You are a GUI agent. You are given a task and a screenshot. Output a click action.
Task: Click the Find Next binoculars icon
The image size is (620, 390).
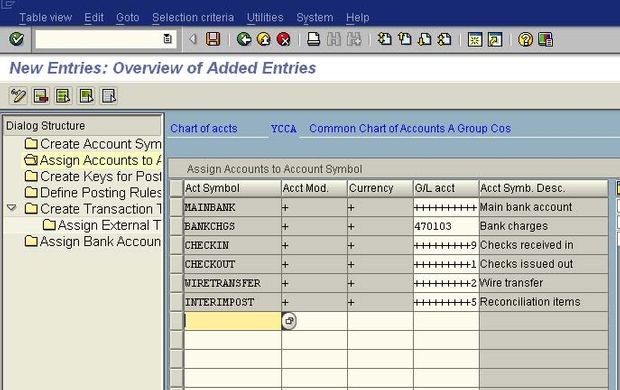354,39
